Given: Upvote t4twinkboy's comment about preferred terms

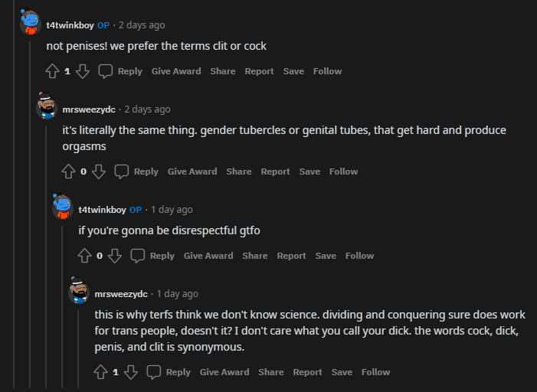Looking at the screenshot, I should [x=53, y=71].
